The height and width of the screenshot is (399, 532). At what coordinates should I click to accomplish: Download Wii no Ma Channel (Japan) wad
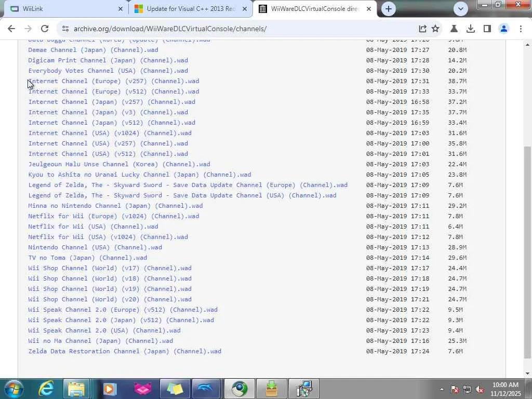tap(100, 341)
